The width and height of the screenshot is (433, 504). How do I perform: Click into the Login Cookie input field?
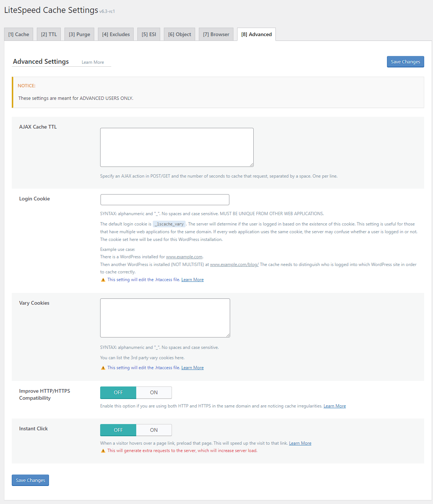tap(165, 200)
